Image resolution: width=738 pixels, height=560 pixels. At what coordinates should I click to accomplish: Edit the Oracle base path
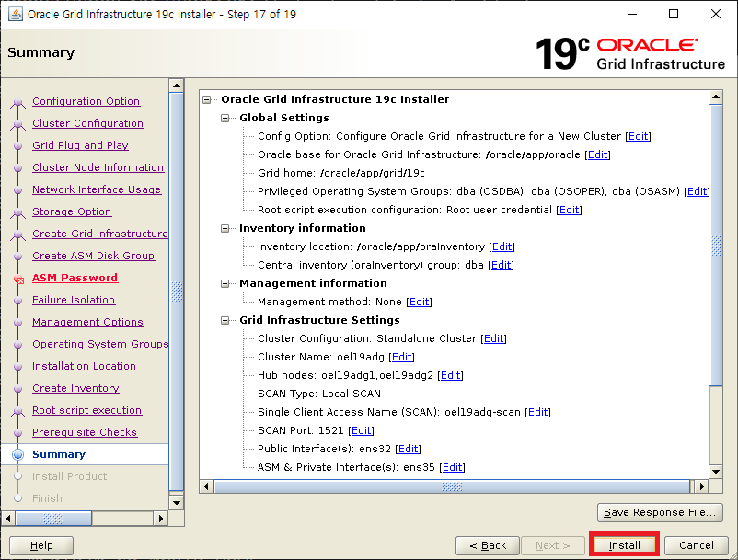[x=598, y=154]
